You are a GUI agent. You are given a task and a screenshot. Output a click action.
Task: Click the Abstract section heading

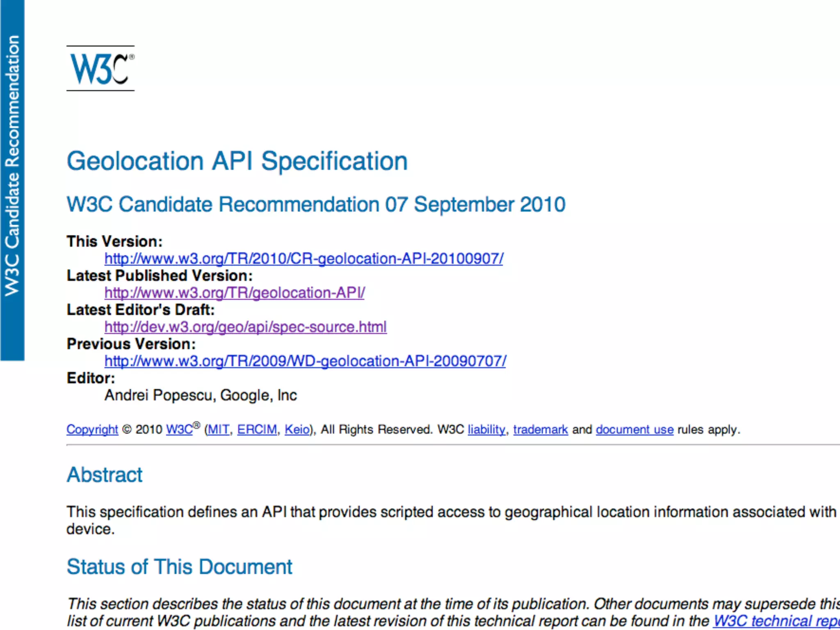click(105, 475)
